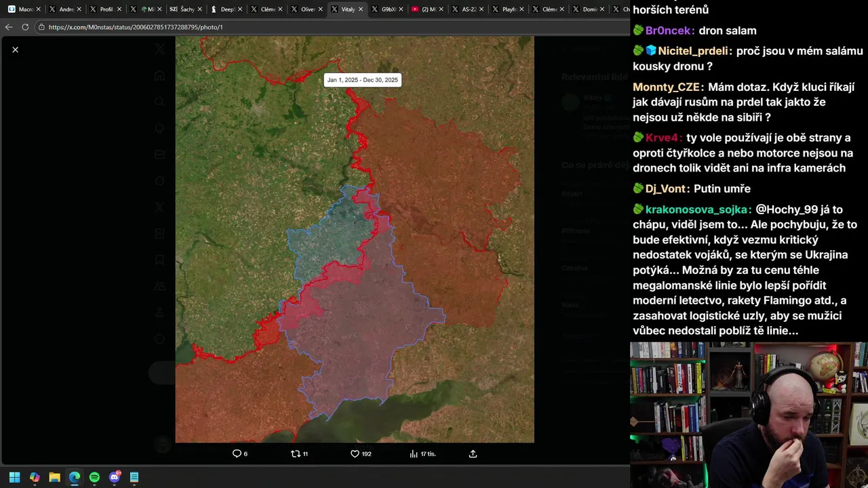Image resolution: width=868 pixels, height=488 pixels.
Task: Focus the x.com address bar
Action: [x=332, y=27]
